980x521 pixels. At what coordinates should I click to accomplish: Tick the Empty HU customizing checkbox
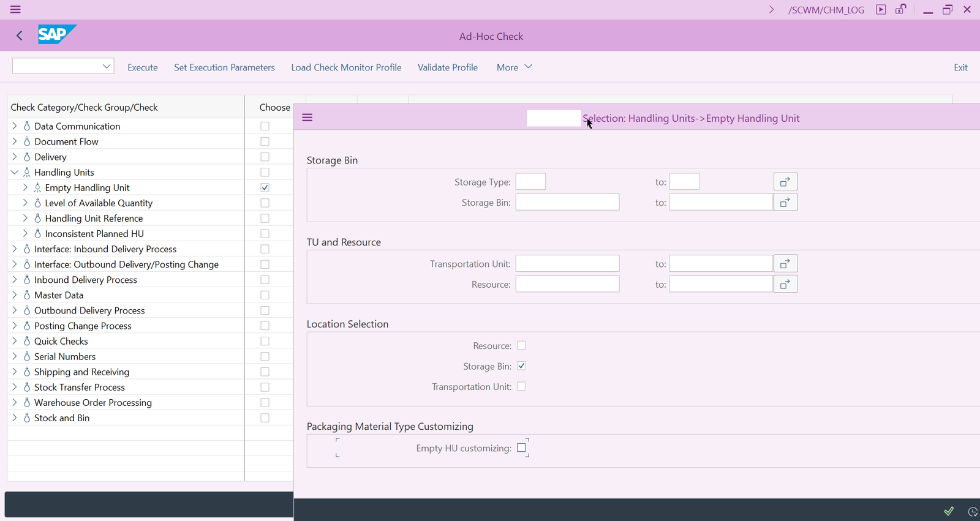[521, 448]
